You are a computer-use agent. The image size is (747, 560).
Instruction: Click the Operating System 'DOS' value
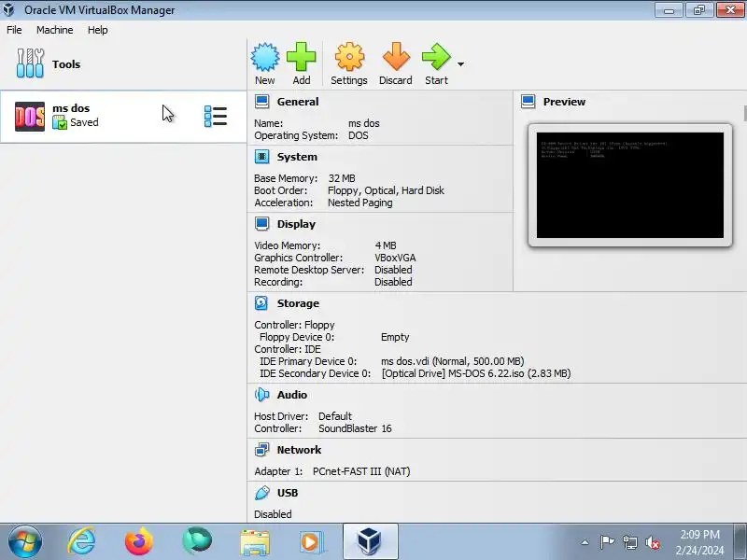(359, 135)
